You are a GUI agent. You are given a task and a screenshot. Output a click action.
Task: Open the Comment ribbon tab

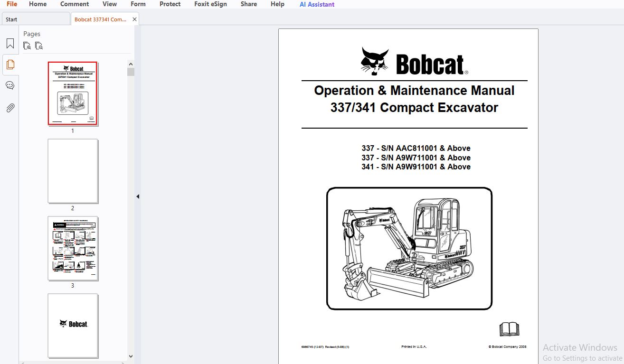(x=75, y=4)
